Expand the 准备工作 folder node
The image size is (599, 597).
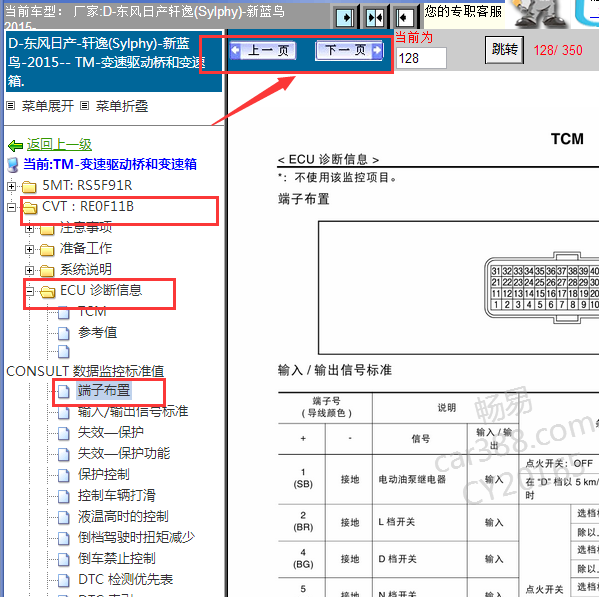point(29,249)
